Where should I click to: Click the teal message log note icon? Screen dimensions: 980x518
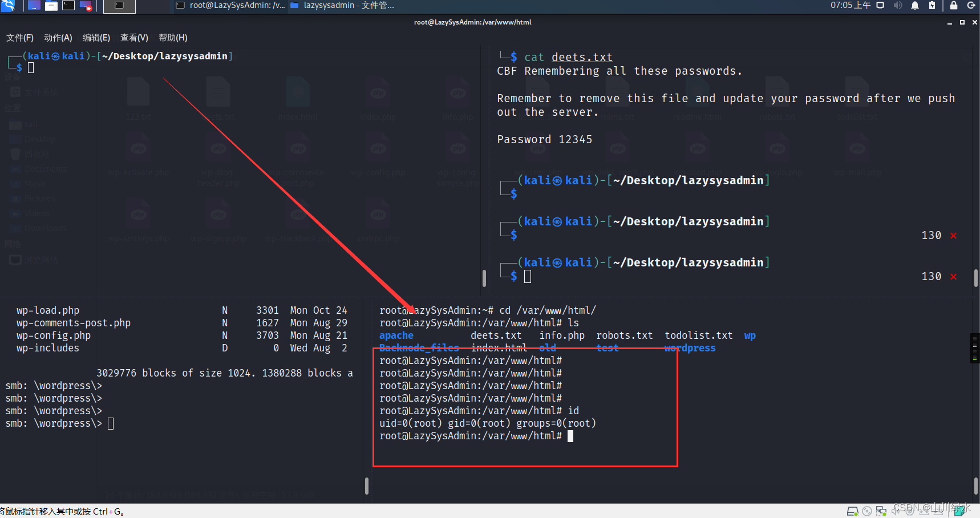click(x=959, y=511)
